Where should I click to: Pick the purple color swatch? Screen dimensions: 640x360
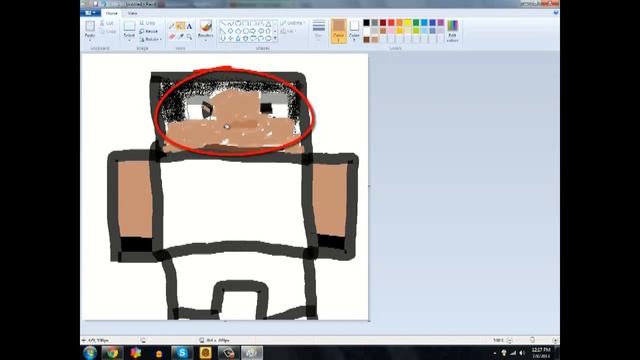(441, 22)
